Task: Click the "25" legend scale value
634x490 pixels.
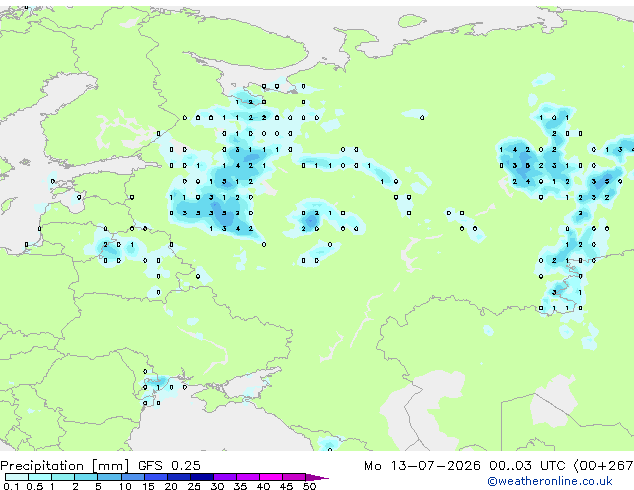Action: [x=194, y=486]
